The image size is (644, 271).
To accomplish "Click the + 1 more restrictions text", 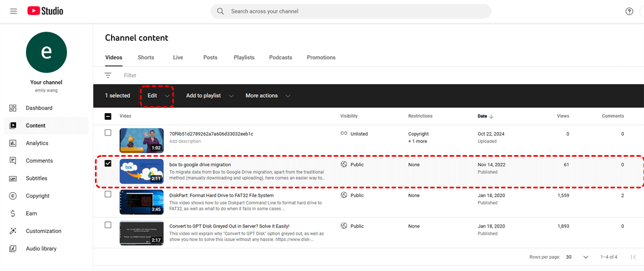I will [418, 141].
